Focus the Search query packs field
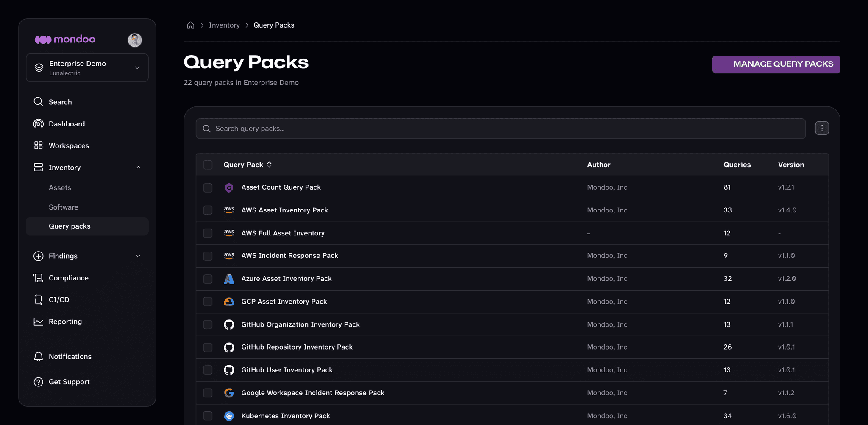This screenshot has width=868, height=425. coord(501,129)
